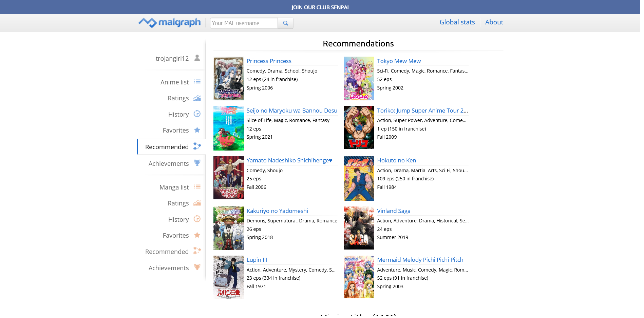The height and width of the screenshot is (318, 644).
Task: Open the manga Achievements sidebar entry
Action: [169, 268]
